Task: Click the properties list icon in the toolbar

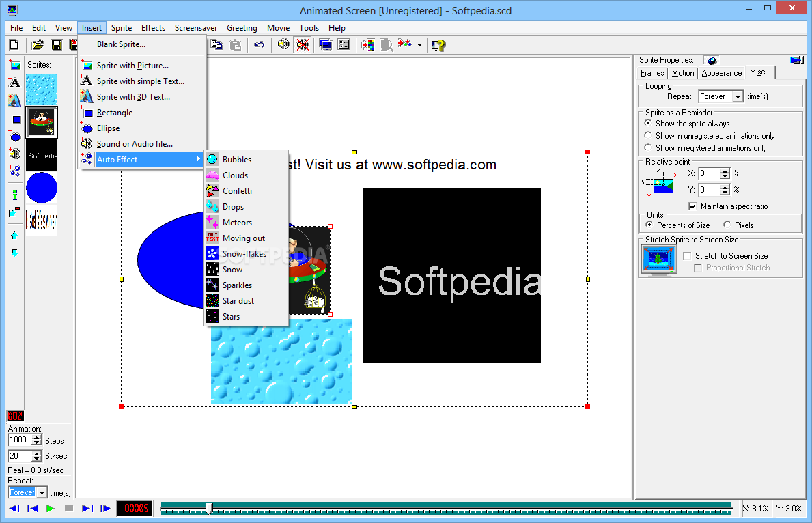Action: click(x=344, y=45)
